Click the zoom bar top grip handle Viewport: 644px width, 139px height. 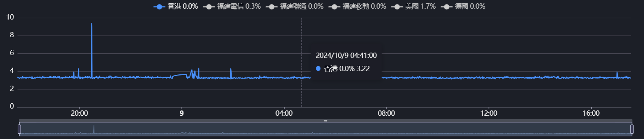tap(326, 121)
